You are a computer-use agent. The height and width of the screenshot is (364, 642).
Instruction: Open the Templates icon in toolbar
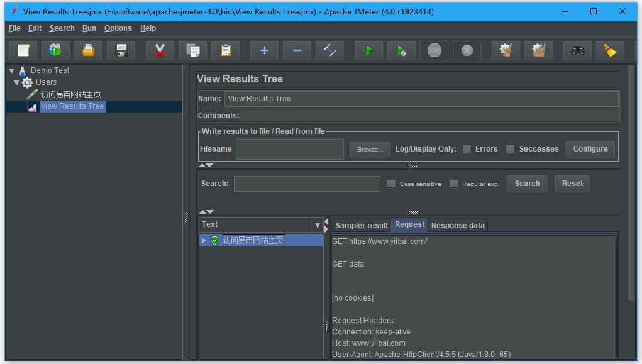point(55,51)
